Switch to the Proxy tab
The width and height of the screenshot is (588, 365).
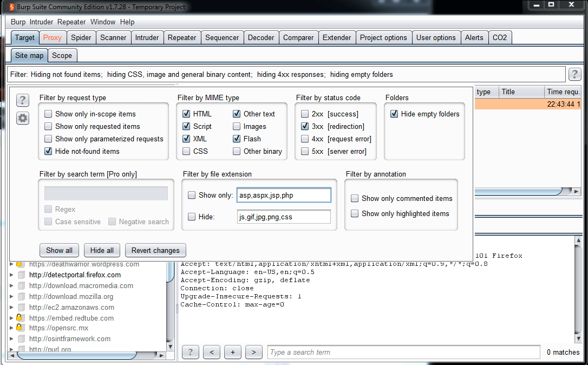coord(53,37)
